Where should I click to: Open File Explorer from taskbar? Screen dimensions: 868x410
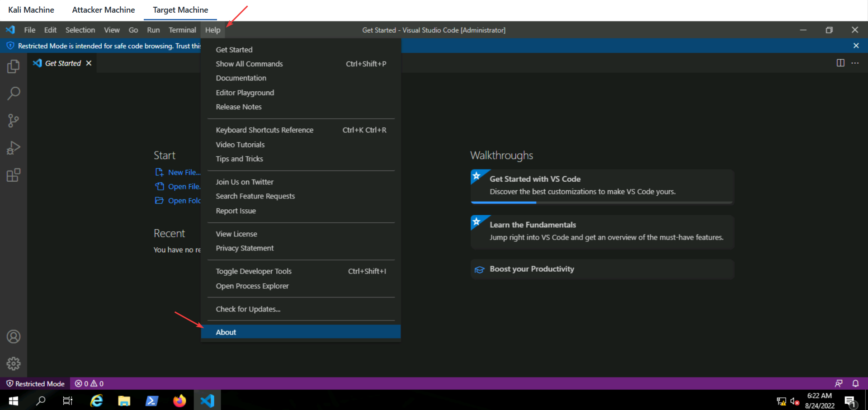pyautogui.click(x=124, y=401)
